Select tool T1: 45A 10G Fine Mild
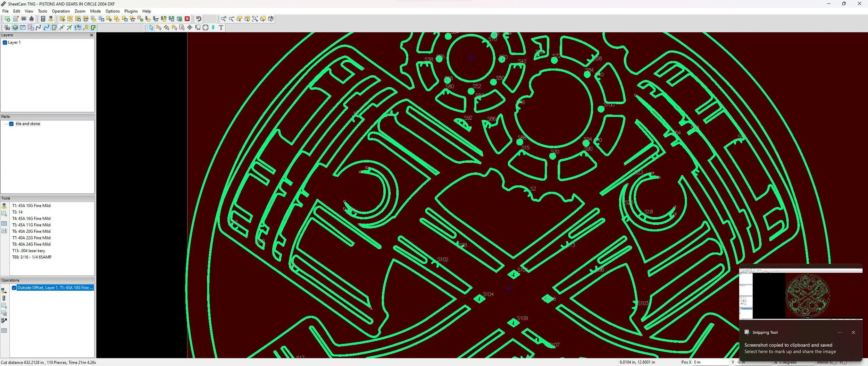This screenshot has width=868, height=366. (x=31, y=206)
